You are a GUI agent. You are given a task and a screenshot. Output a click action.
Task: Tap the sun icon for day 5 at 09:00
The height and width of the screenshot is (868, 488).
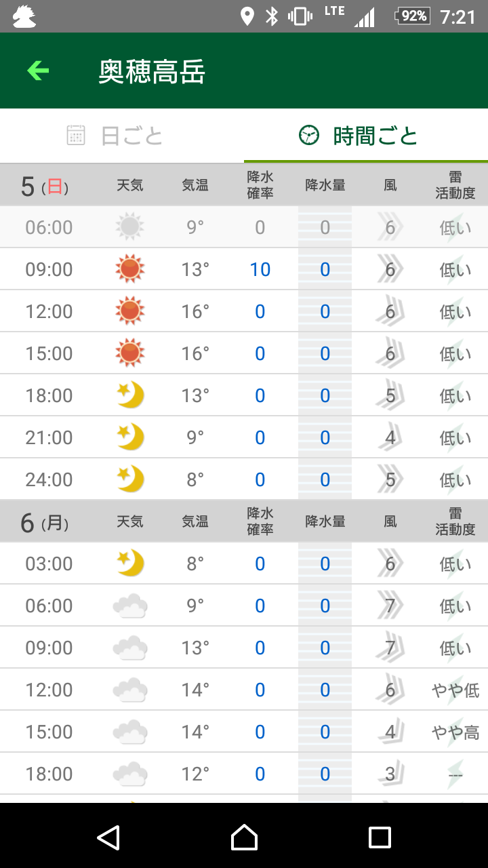pyautogui.click(x=129, y=269)
